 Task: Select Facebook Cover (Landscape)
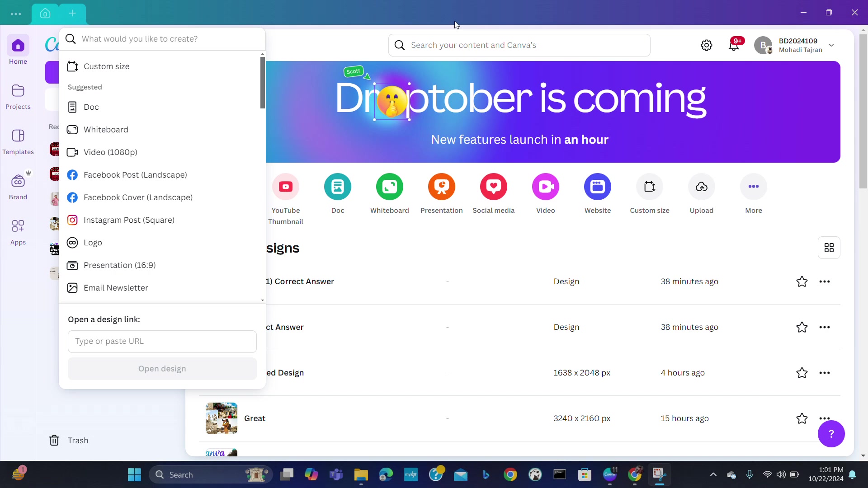[x=162, y=197]
